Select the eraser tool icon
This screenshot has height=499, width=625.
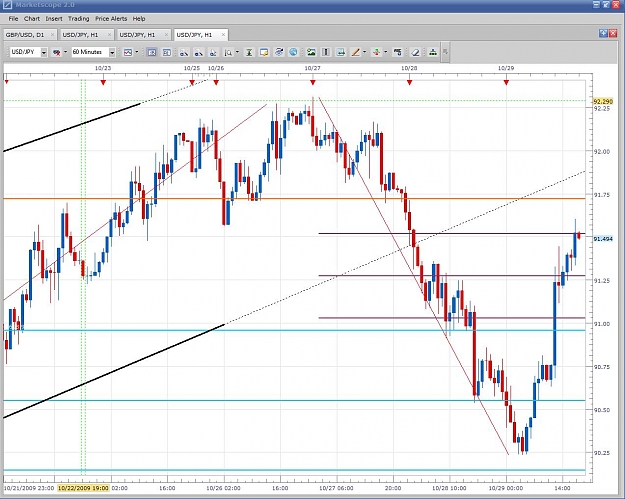click(415, 52)
